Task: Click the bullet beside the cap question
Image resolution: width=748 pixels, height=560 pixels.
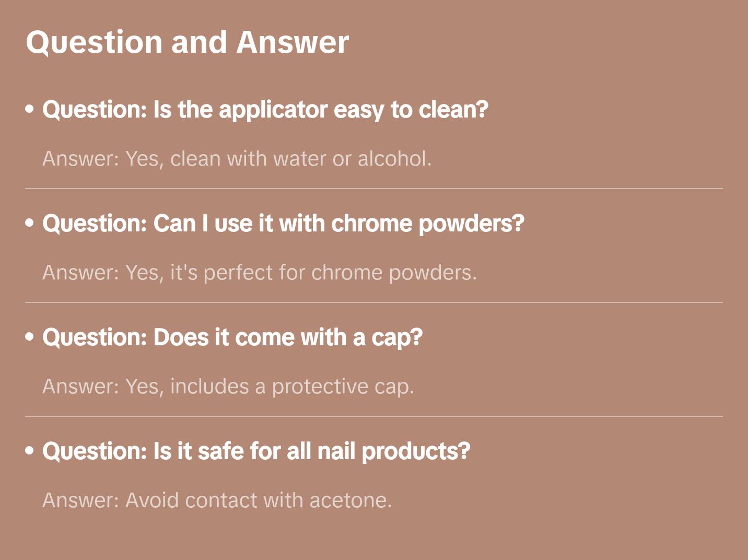Action: 30,337
